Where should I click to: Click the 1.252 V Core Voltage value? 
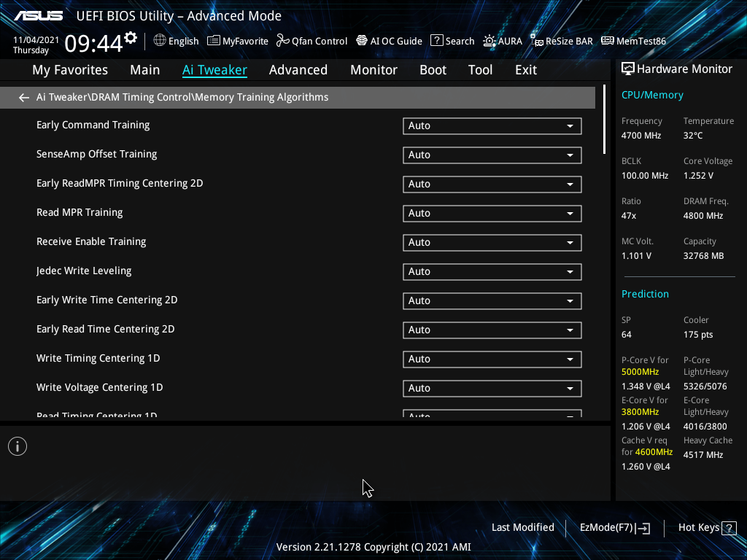pyautogui.click(x=698, y=176)
